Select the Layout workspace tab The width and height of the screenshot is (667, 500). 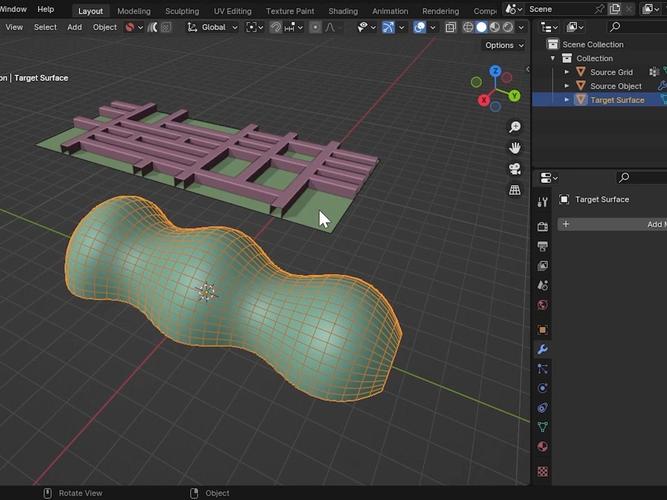pos(90,11)
